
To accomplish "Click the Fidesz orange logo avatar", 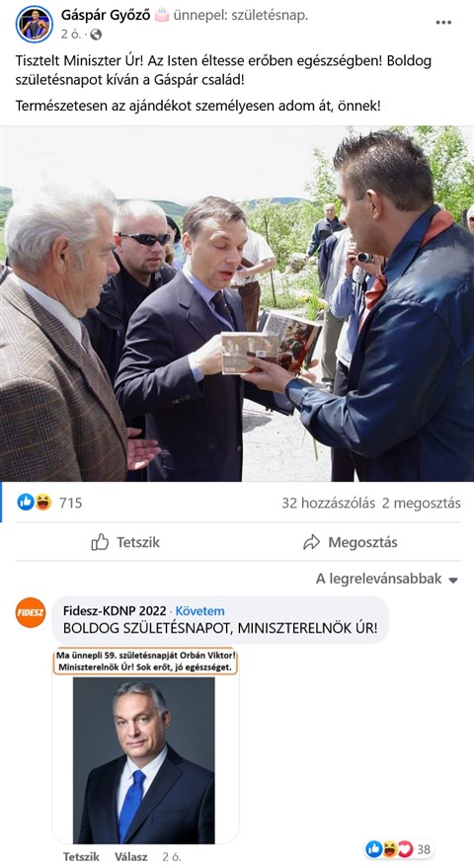I will tap(31, 612).
